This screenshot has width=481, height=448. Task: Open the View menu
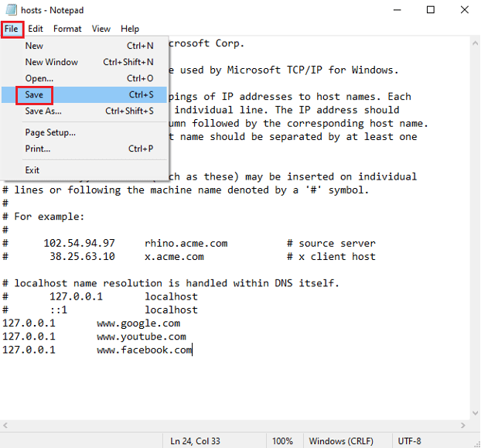(x=101, y=29)
